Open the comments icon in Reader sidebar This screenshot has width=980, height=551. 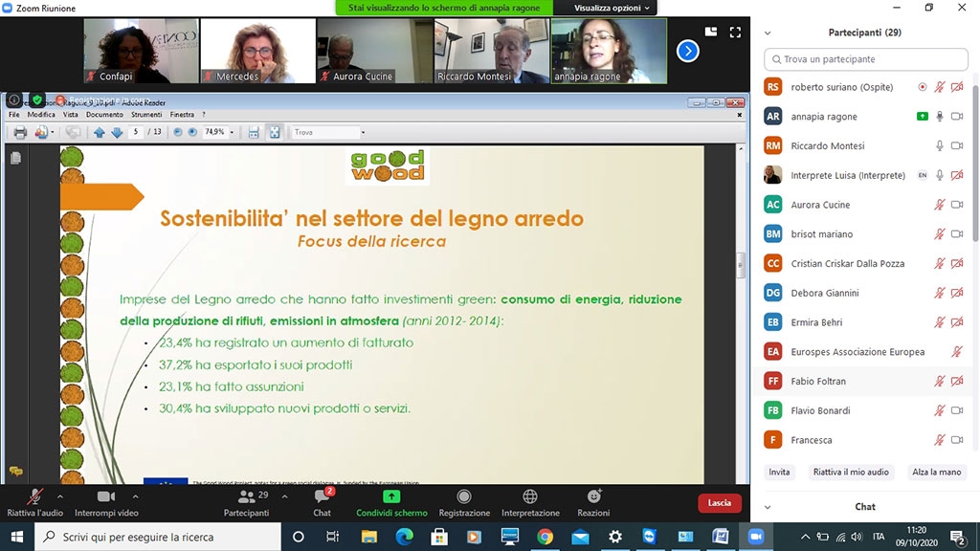tap(15, 471)
